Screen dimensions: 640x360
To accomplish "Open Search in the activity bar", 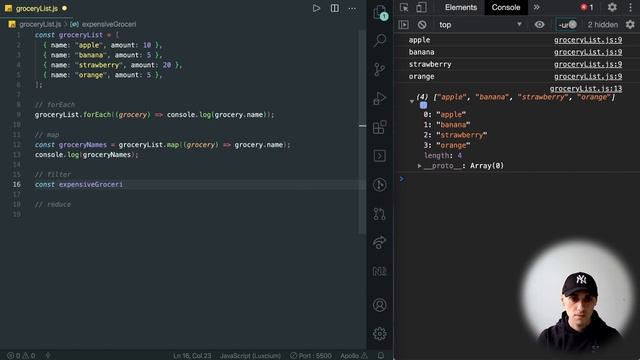I will point(380,40).
